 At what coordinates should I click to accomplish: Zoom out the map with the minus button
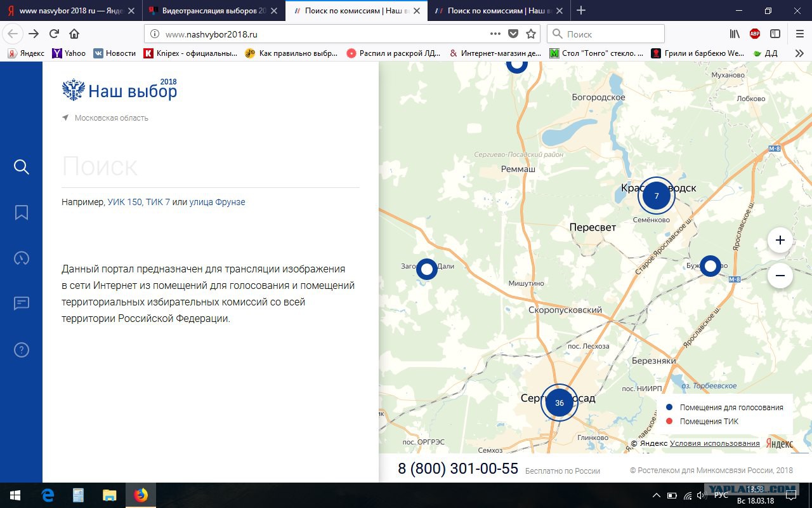[x=780, y=276]
